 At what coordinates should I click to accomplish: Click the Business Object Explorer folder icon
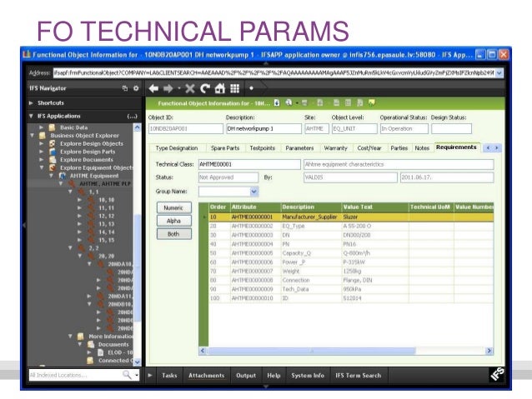(x=43, y=136)
